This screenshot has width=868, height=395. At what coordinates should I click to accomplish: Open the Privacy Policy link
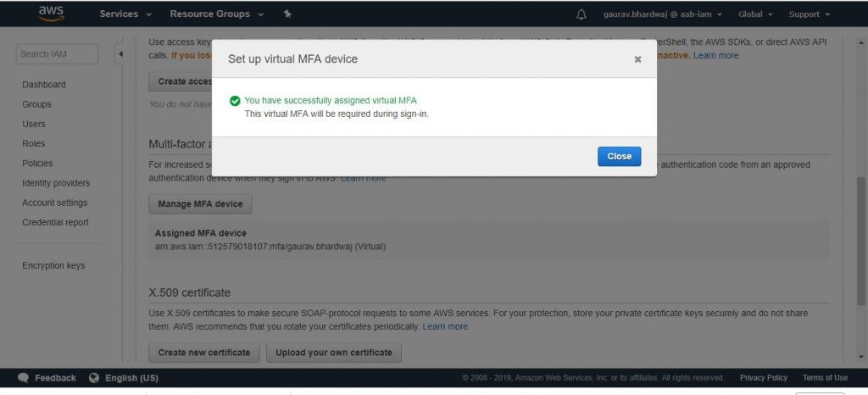click(x=764, y=378)
